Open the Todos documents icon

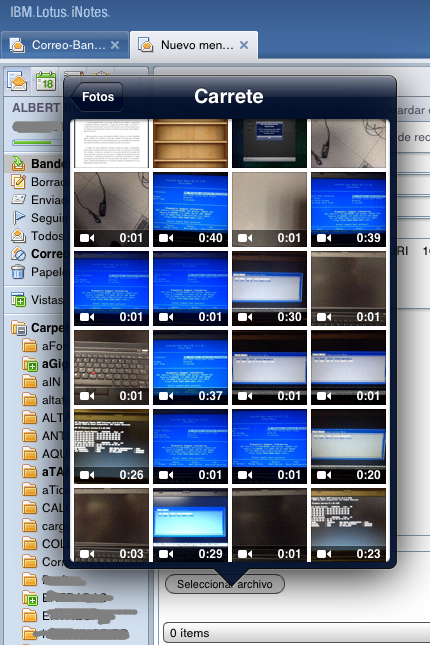click(x=18, y=235)
